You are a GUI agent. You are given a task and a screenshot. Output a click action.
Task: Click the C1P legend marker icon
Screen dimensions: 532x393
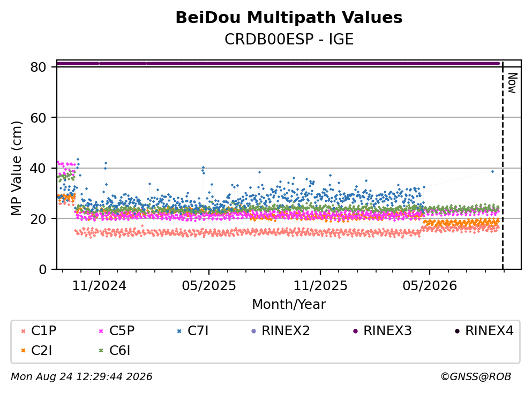tap(24, 331)
